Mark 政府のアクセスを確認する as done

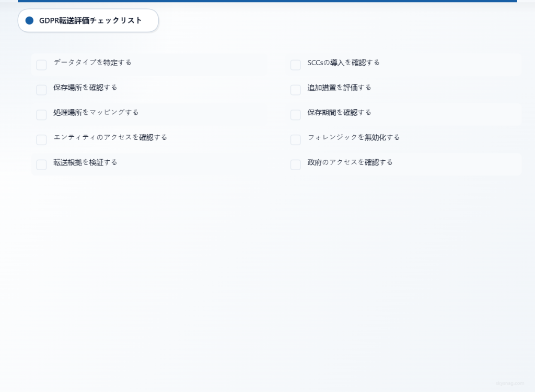click(296, 164)
